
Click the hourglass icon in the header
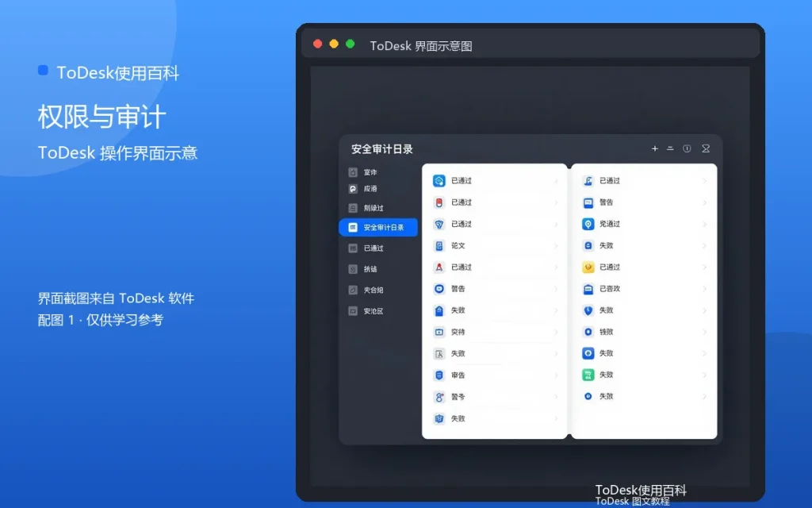pyautogui.click(x=705, y=148)
